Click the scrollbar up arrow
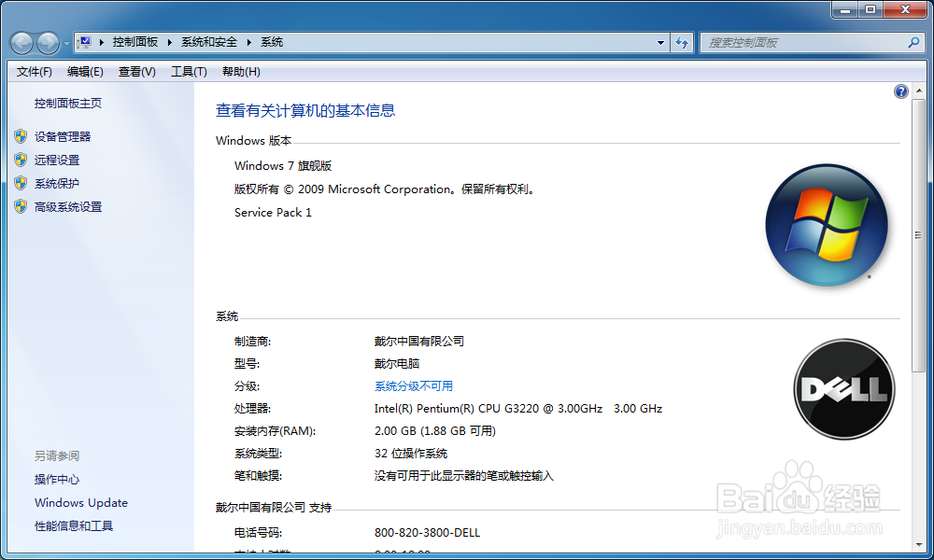The width and height of the screenshot is (934, 560). [x=918, y=91]
